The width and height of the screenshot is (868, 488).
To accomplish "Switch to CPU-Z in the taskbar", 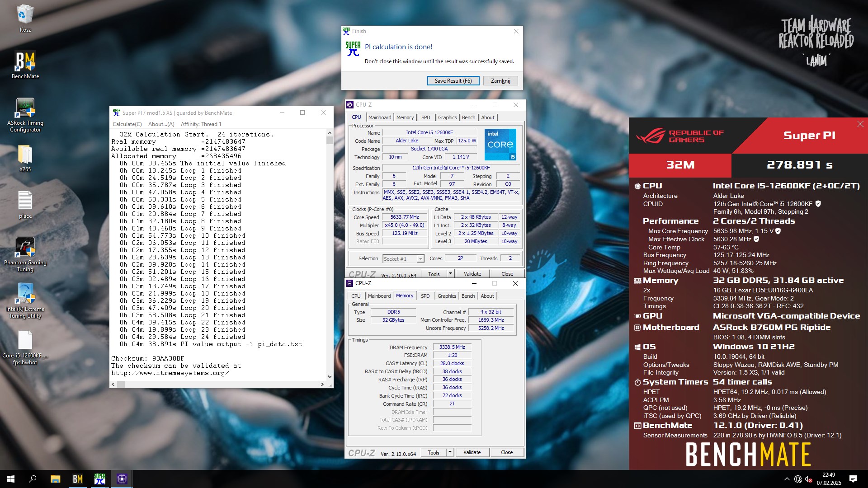I will pyautogui.click(x=122, y=479).
